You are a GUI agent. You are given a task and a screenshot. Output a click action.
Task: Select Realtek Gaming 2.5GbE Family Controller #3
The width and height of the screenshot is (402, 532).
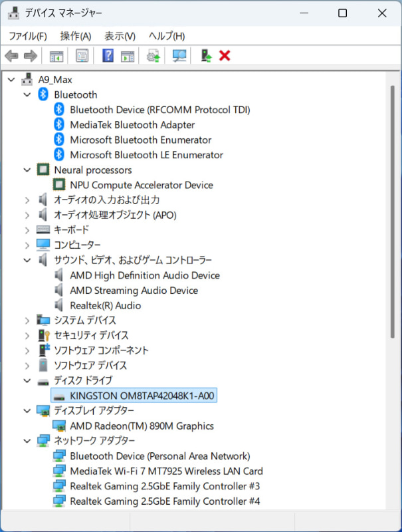pyautogui.click(x=165, y=486)
